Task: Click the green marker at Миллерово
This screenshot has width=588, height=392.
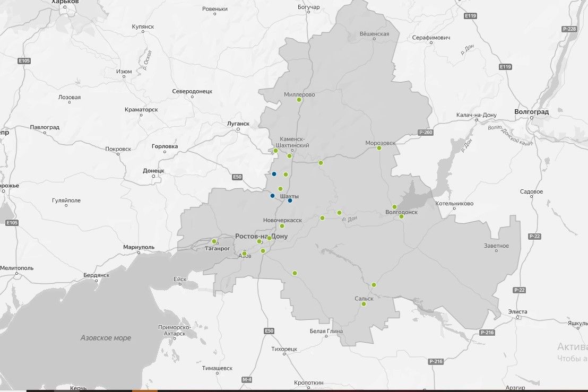Action: click(299, 100)
